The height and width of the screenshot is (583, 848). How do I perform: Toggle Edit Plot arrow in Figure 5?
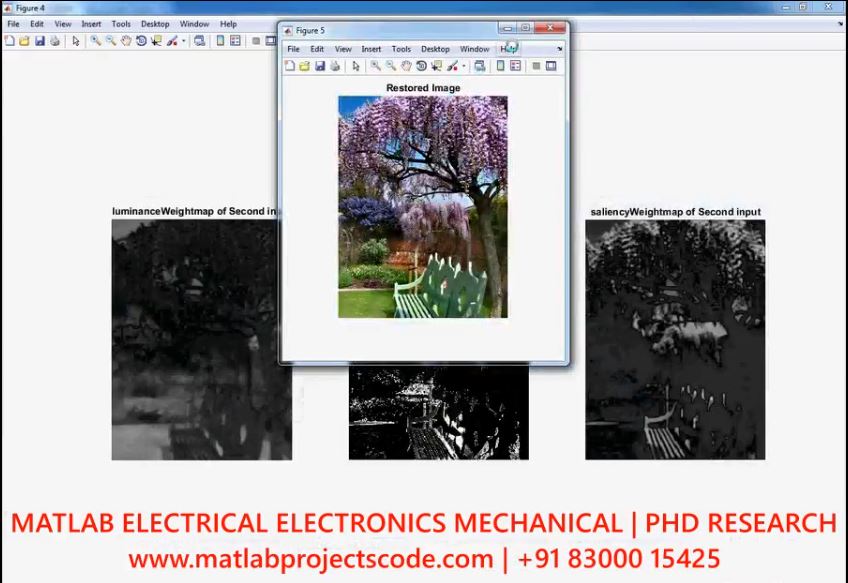click(x=356, y=66)
